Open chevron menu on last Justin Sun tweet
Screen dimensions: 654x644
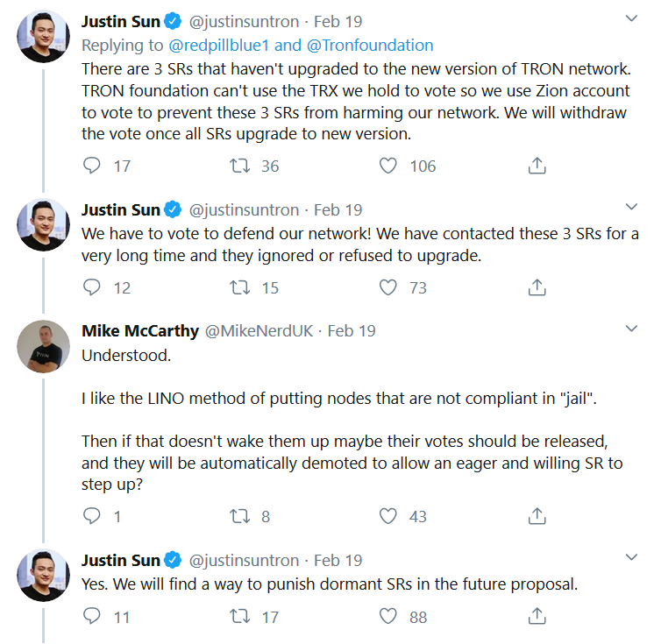(x=631, y=557)
